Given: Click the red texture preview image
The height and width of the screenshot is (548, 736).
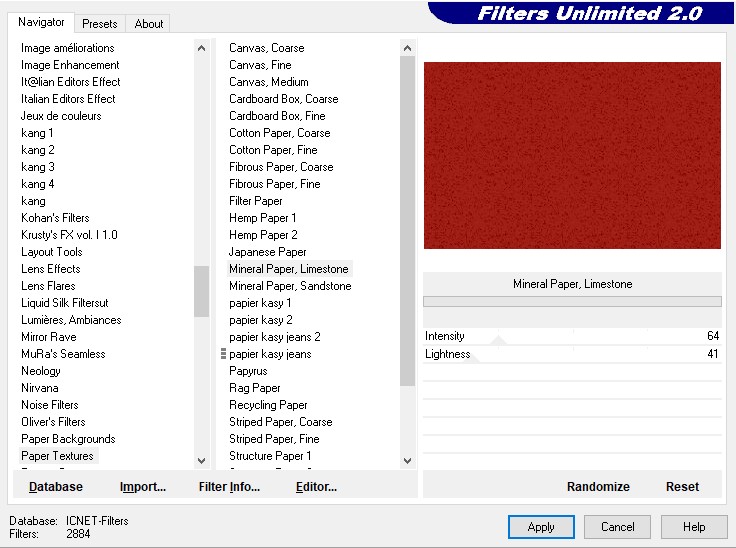Looking at the screenshot, I should 572,155.
